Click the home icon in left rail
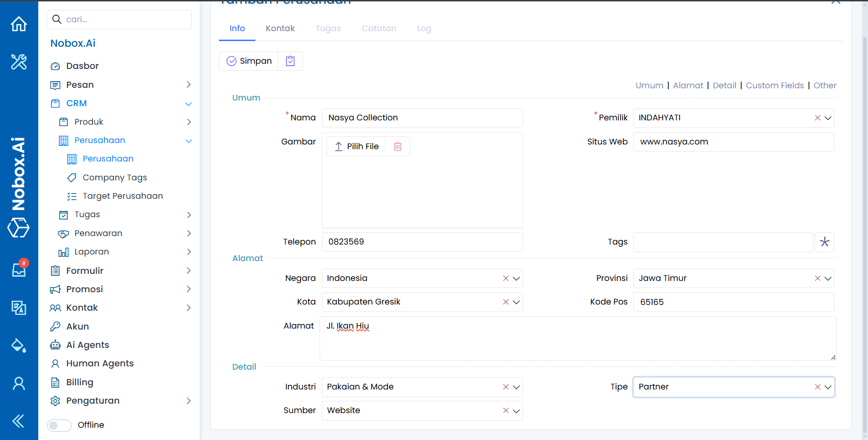868x440 pixels. [19, 24]
